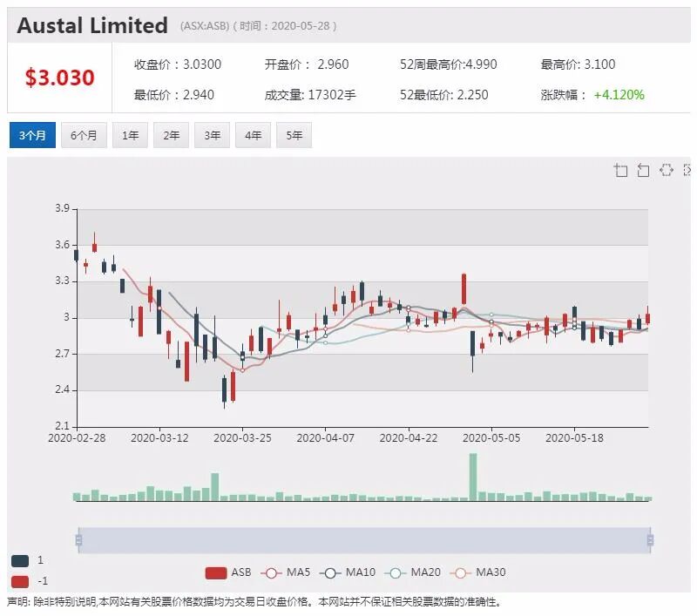This screenshot has width=697, height=616.
Task: Click the 2020-02-28 x-axis date label
Action: (77, 437)
